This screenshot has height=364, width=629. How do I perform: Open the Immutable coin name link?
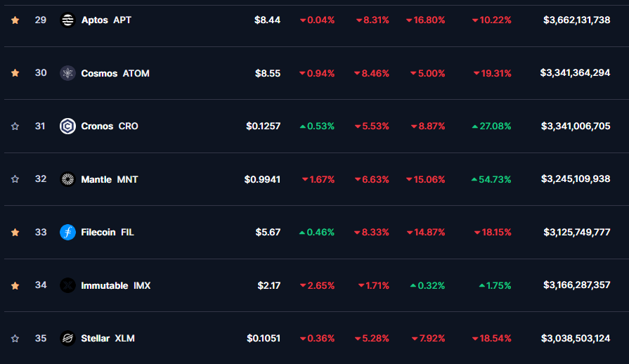click(x=104, y=285)
